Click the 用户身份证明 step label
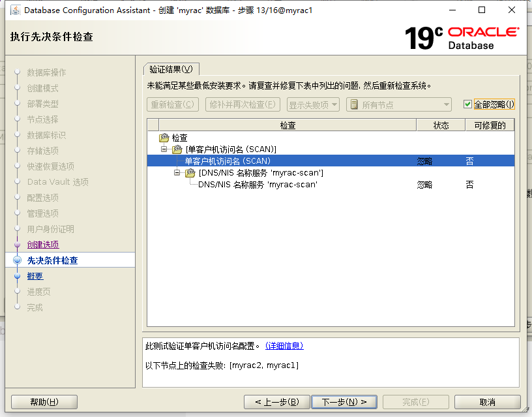This screenshot has height=417, width=532. coord(51,229)
